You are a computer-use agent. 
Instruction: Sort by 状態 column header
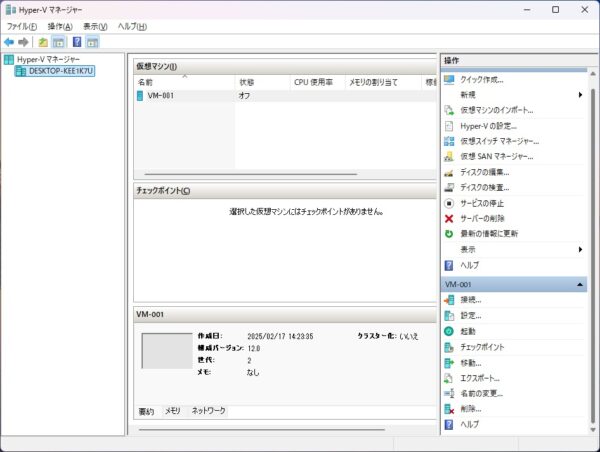262,82
